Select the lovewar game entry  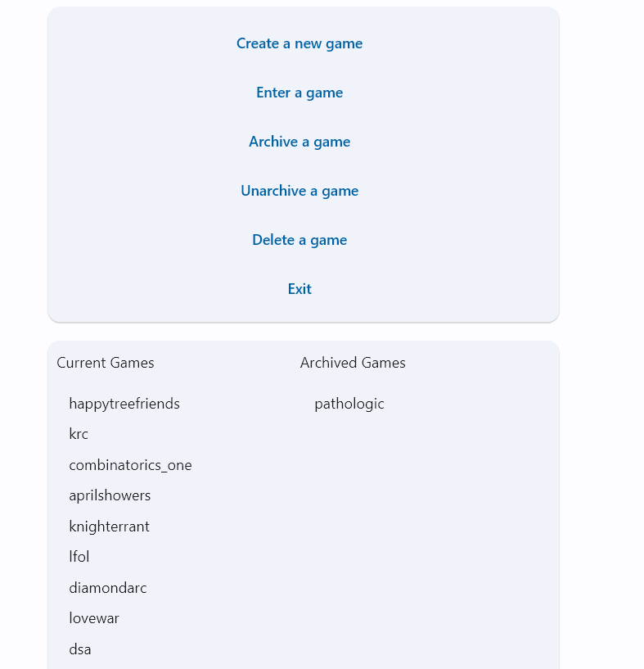[94, 618]
